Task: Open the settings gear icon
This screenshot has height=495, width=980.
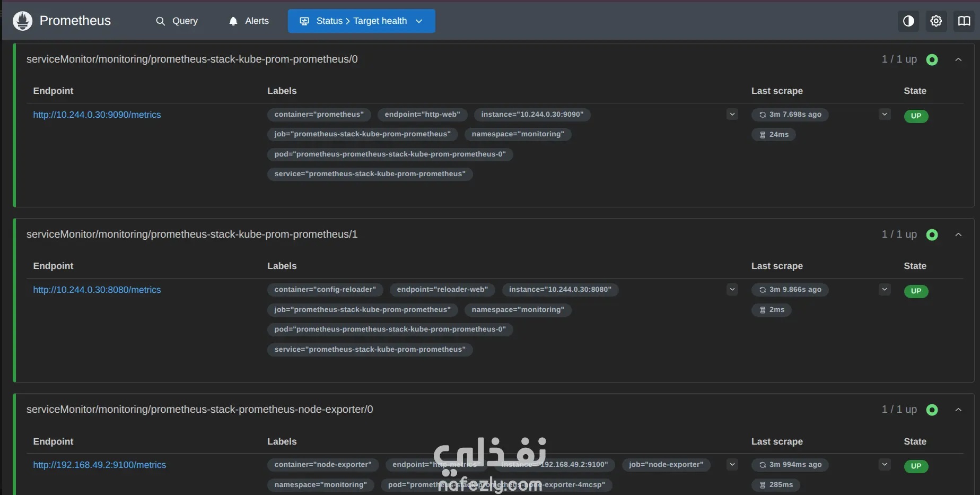Action: [936, 21]
